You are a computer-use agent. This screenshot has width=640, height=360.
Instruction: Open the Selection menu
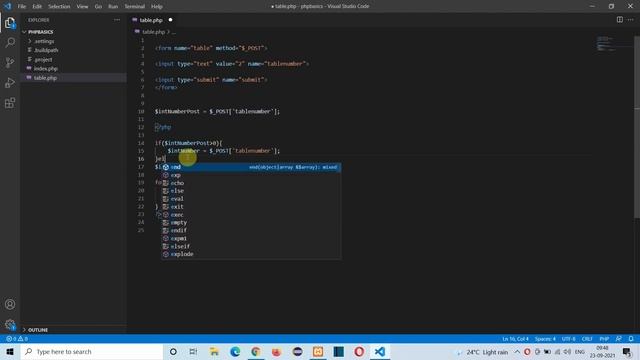tap(59, 7)
